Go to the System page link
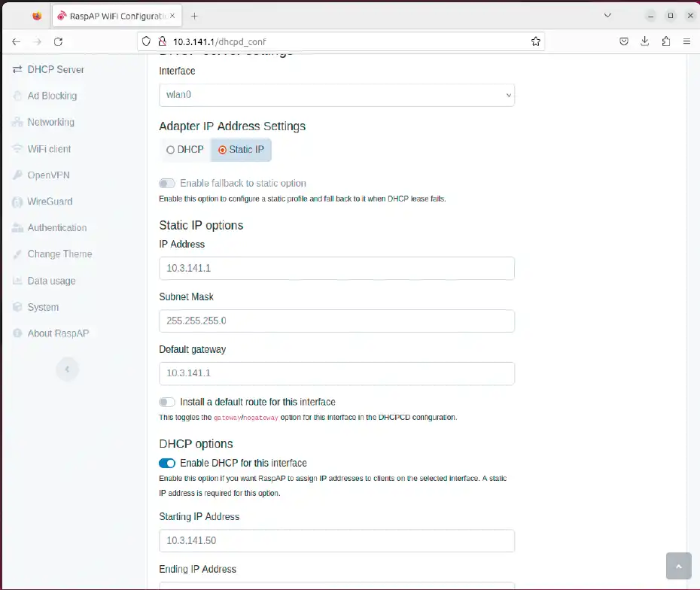The height and width of the screenshot is (590, 700). [43, 307]
